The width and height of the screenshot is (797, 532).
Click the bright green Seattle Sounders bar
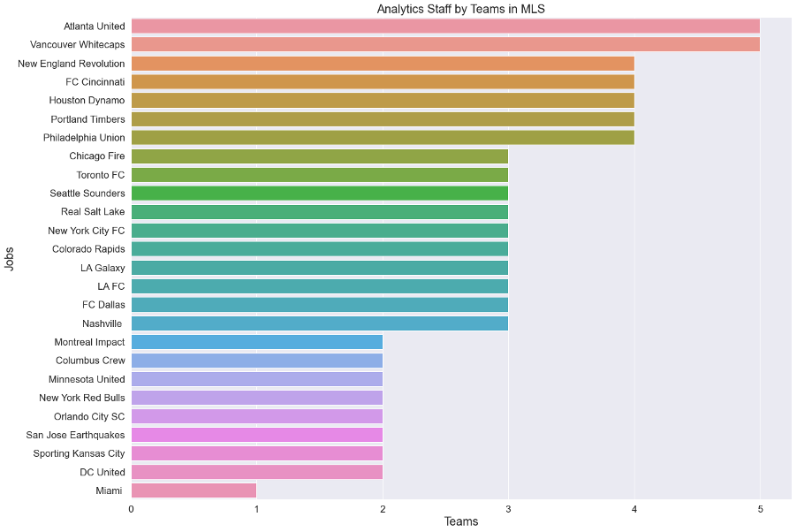(x=320, y=194)
